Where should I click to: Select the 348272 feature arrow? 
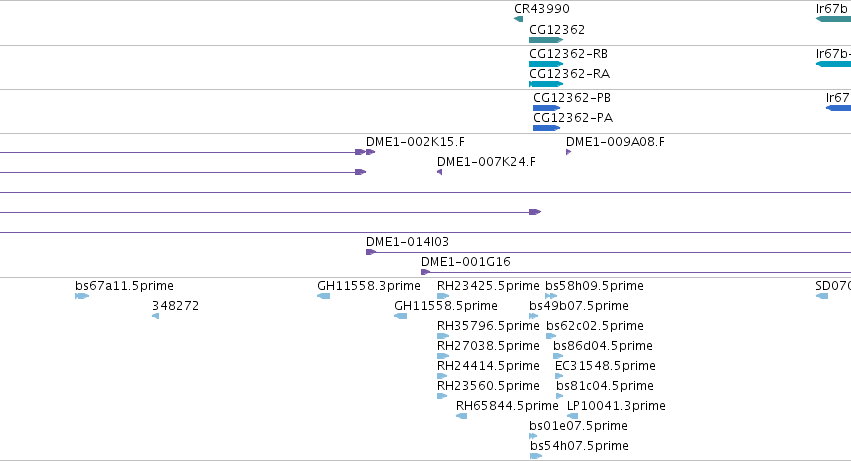click(x=156, y=316)
